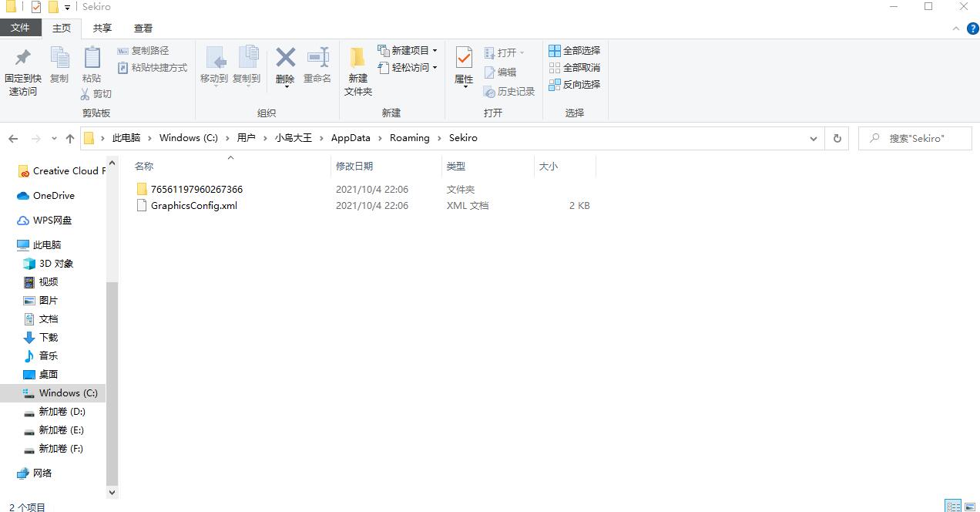The height and width of the screenshot is (512, 980).
Task: Expand the address bar history dropdown
Action: coord(813,139)
